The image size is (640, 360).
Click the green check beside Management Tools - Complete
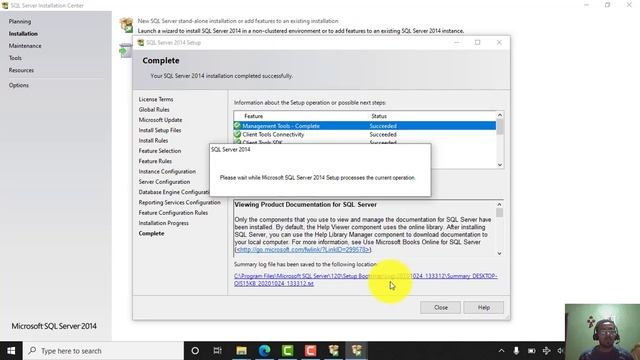[237, 126]
